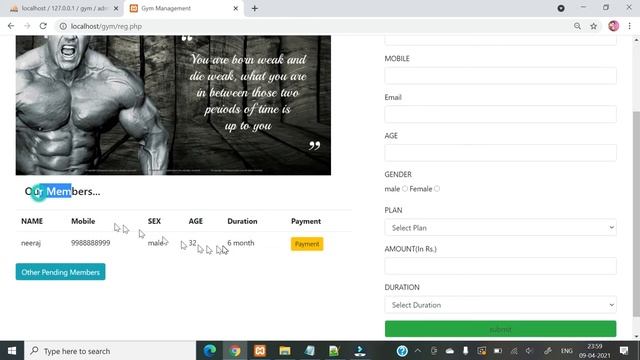The height and width of the screenshot is (360, 640).
Task: Go back using the browser back arrow
Action: click(x=11, y=26)
